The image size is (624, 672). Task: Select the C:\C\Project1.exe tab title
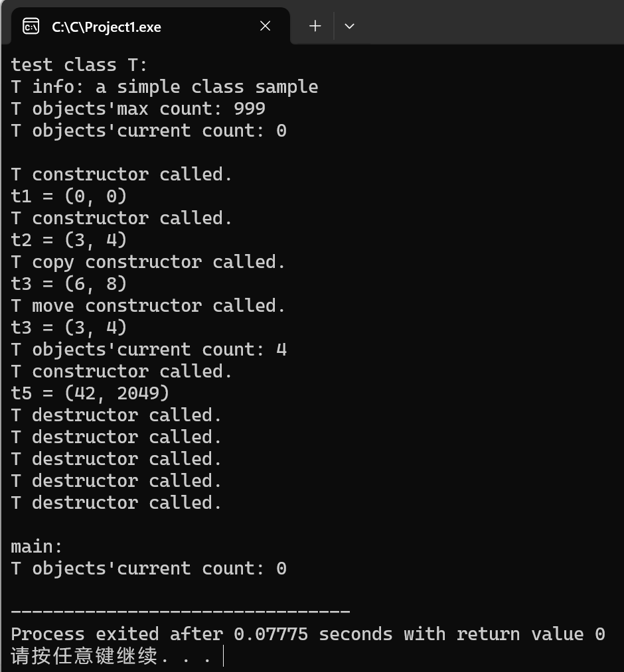(x=106, y=27)
